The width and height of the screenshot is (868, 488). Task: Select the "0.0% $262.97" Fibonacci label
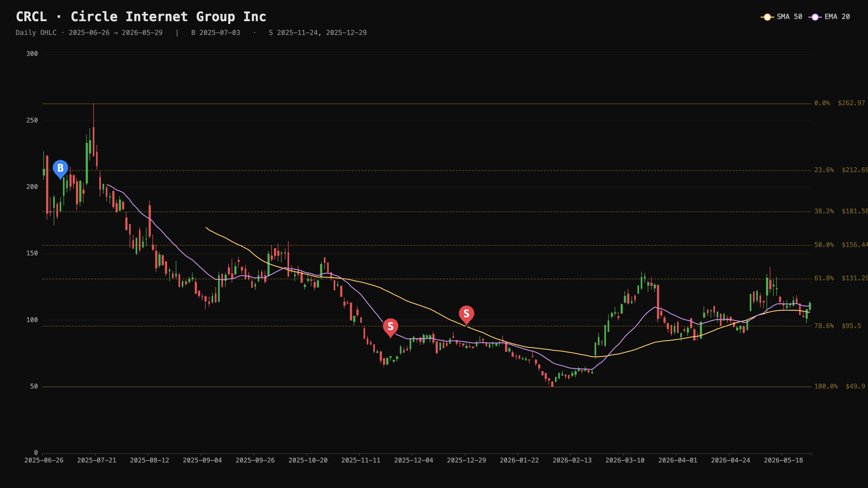click(840, 103)
